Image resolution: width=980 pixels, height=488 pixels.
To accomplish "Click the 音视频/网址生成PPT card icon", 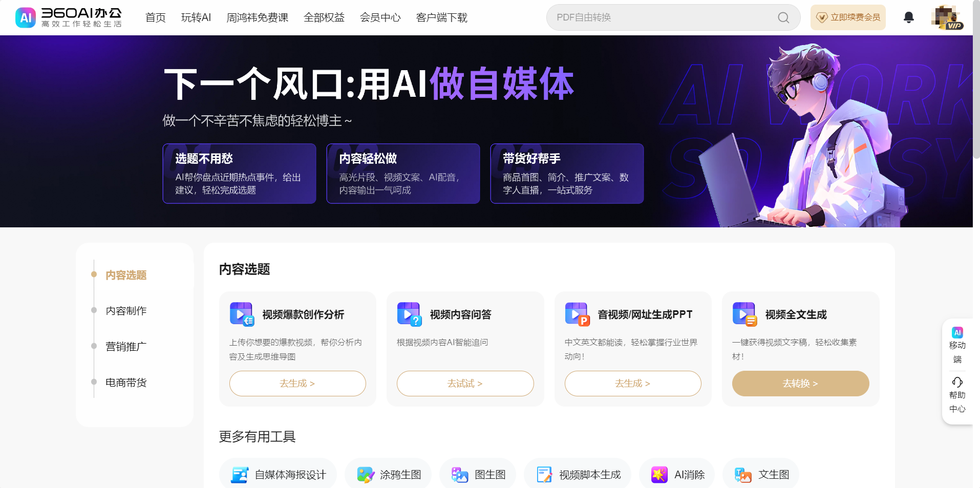I will coord(577,314).
